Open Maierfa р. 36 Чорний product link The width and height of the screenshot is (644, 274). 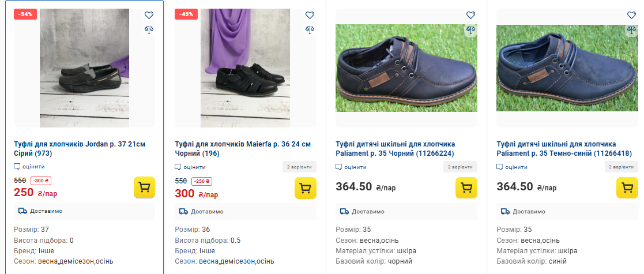tap(242, 148)
